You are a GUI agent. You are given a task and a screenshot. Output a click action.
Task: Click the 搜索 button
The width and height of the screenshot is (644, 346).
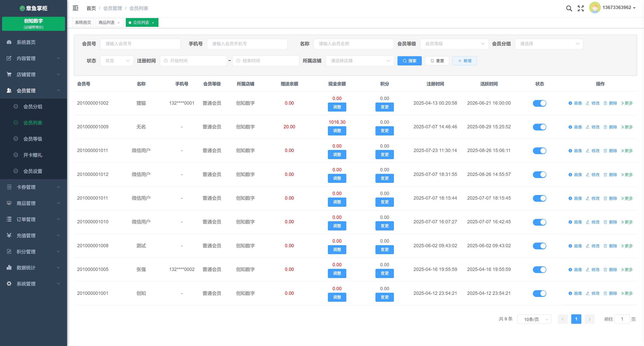point(409,61)
